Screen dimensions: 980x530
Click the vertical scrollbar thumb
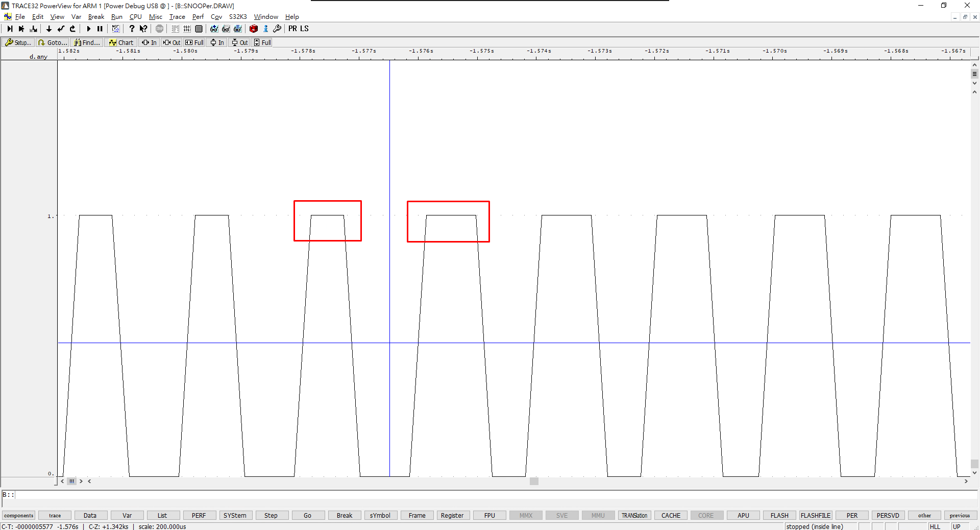974,464
